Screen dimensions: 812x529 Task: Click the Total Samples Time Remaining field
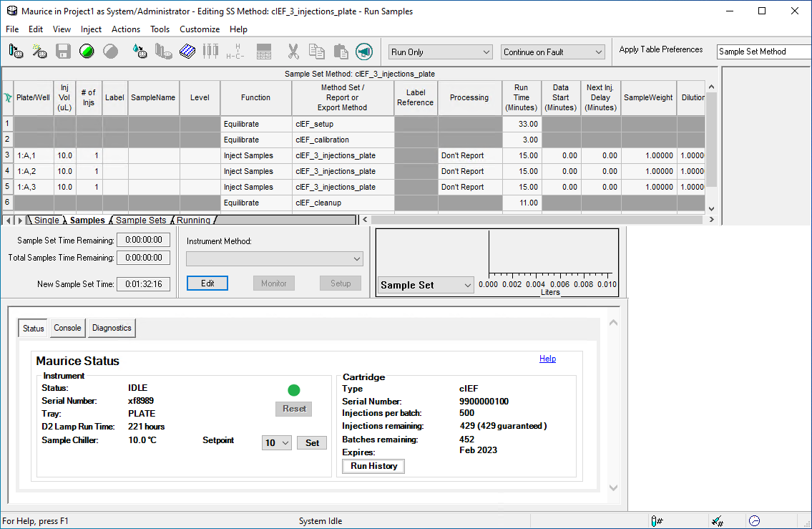pos(144,258)
